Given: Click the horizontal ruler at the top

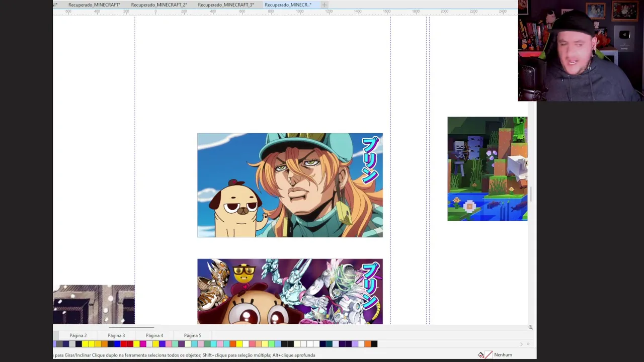Looking at the screenshot, I should coord(285,12).
